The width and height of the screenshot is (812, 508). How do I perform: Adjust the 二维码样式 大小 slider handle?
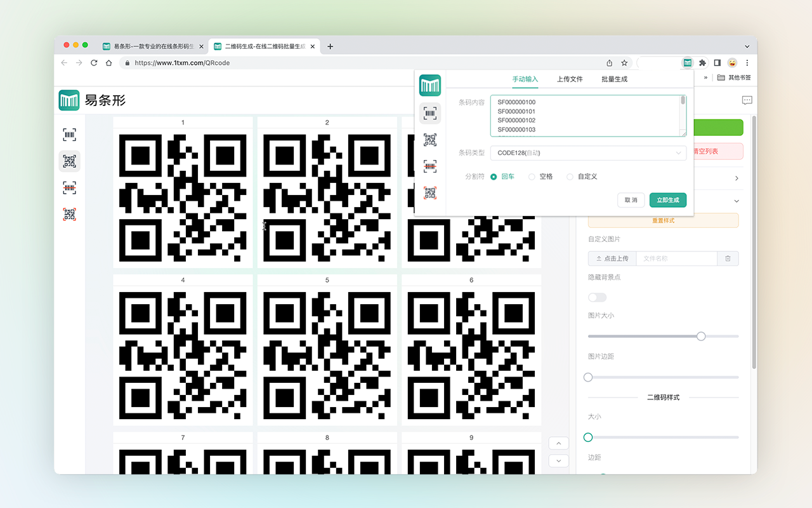click(x=588, y=437)
